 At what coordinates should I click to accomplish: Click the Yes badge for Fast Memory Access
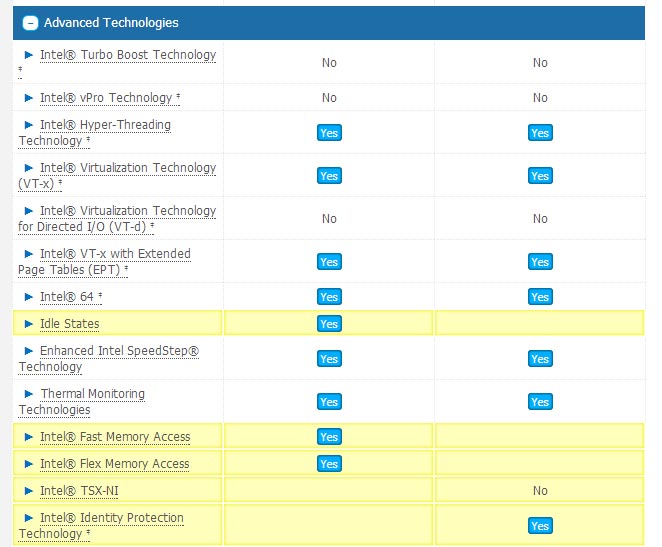pyautogui.click(x=329, y=437)
